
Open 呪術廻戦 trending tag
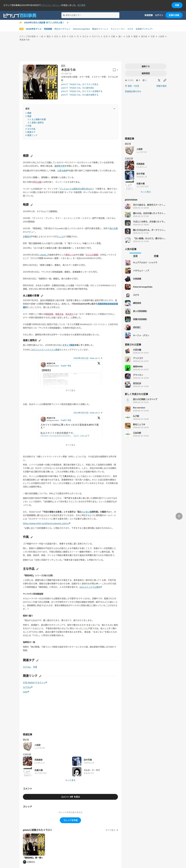click(48, 29)
